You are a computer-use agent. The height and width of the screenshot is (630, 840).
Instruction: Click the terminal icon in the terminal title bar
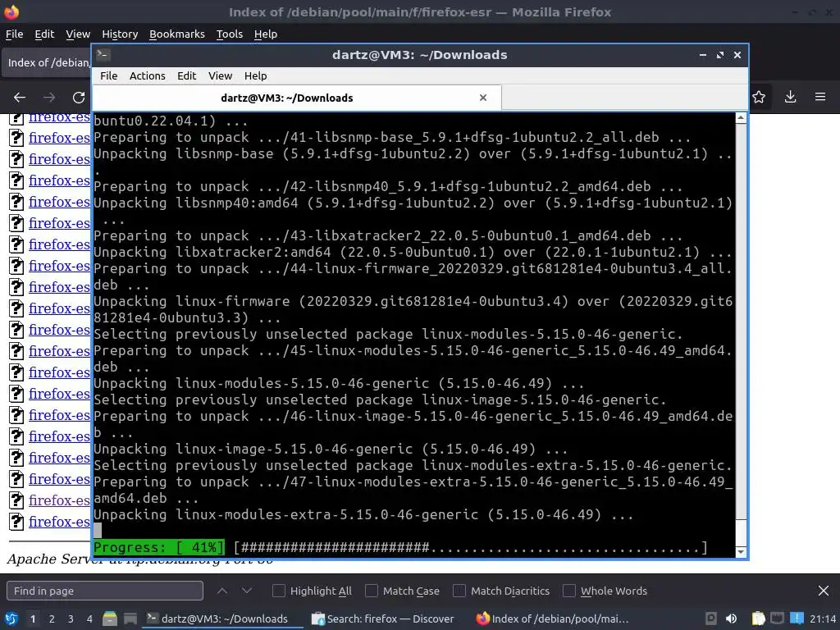pos(103,55)
